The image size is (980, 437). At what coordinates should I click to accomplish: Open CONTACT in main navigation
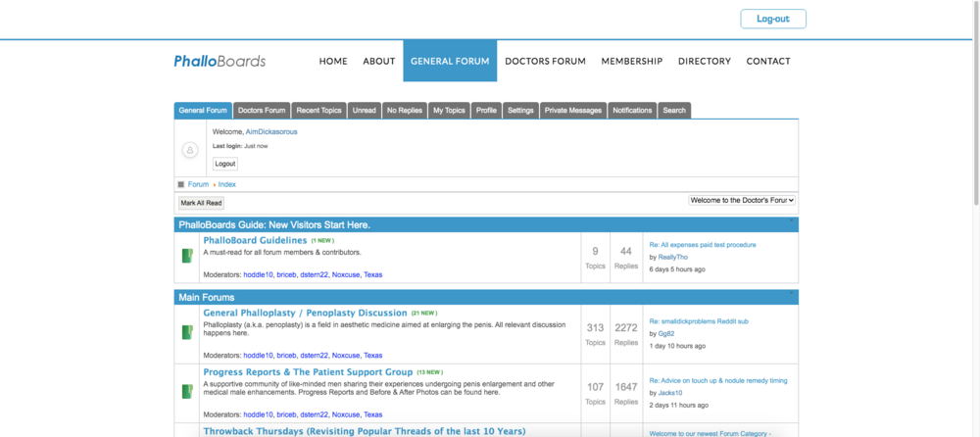(768, 62)
